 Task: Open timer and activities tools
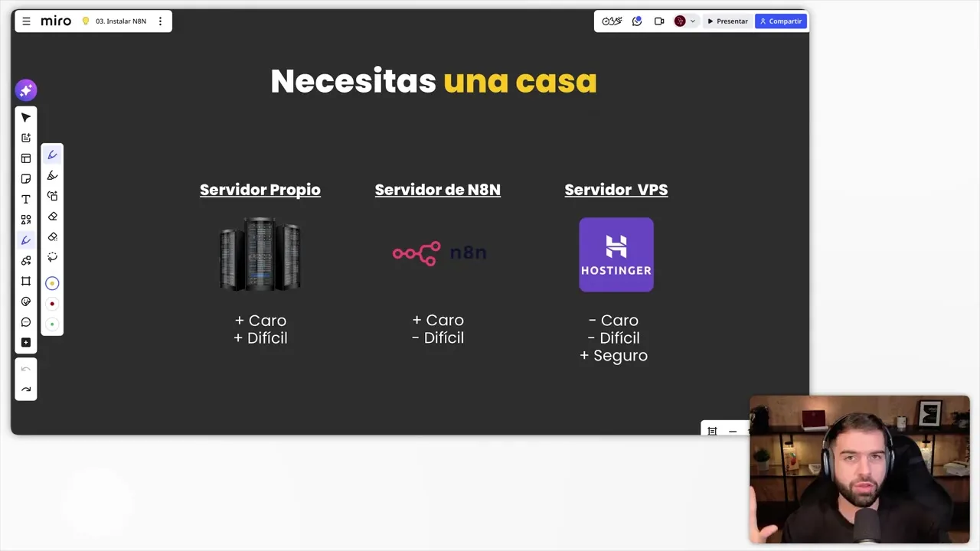612,21
